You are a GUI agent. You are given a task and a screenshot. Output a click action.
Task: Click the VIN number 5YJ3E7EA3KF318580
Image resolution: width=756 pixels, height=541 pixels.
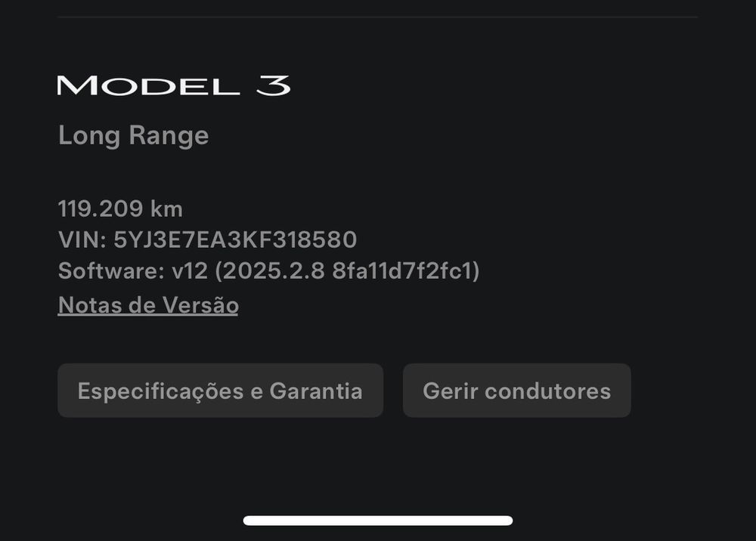(235, 240)
